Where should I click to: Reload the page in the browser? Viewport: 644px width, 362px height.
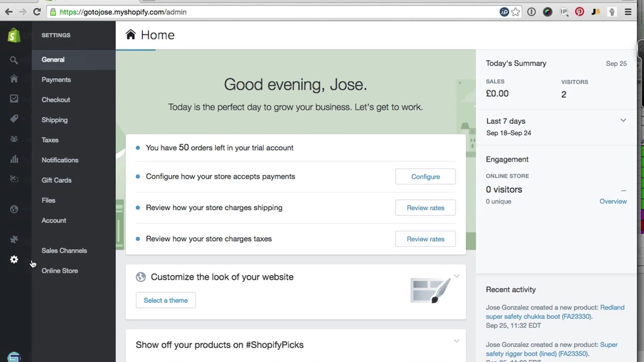click(37, 12)
